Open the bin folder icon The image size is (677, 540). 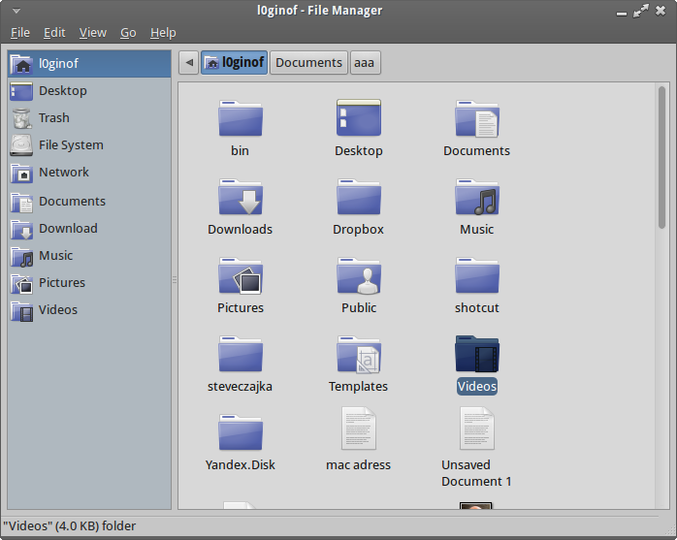240,118
